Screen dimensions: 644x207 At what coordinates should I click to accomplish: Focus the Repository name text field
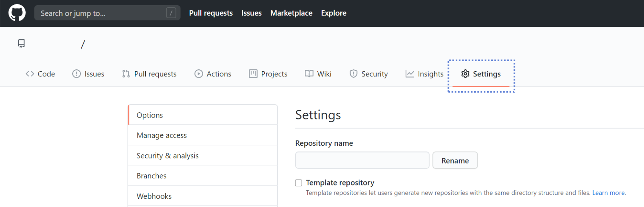[x=362, y=160]
